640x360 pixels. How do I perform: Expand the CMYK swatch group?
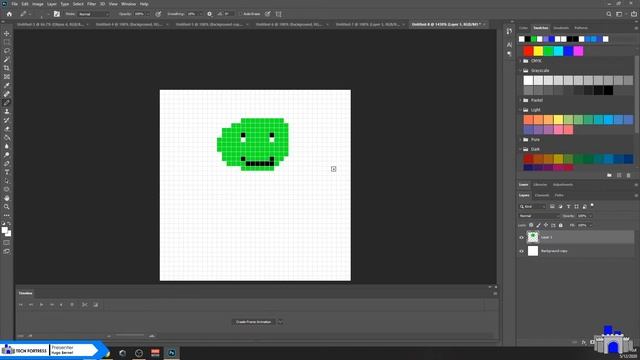[x=521, y=61]
